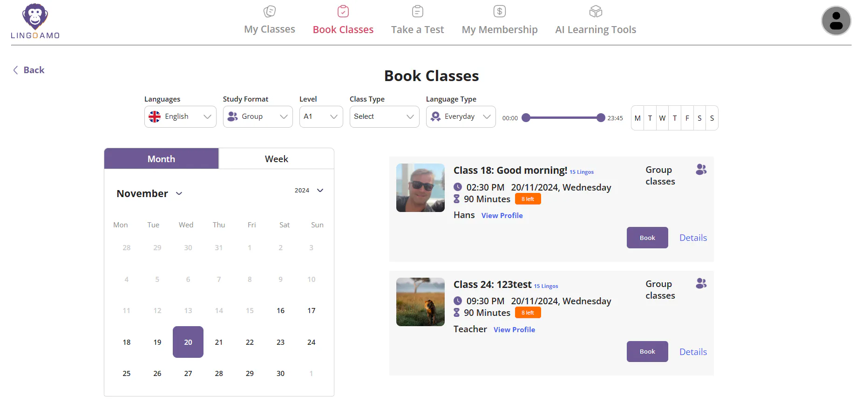This screenshot has width=868, height=417.
Task: Click group icon on Class 18 card
Action: click(701, 170)
